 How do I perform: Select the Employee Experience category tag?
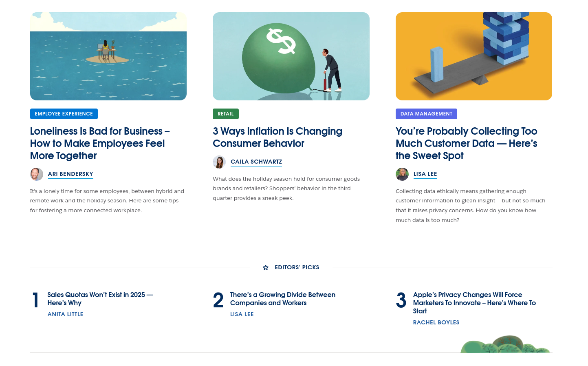coord(64,114)
